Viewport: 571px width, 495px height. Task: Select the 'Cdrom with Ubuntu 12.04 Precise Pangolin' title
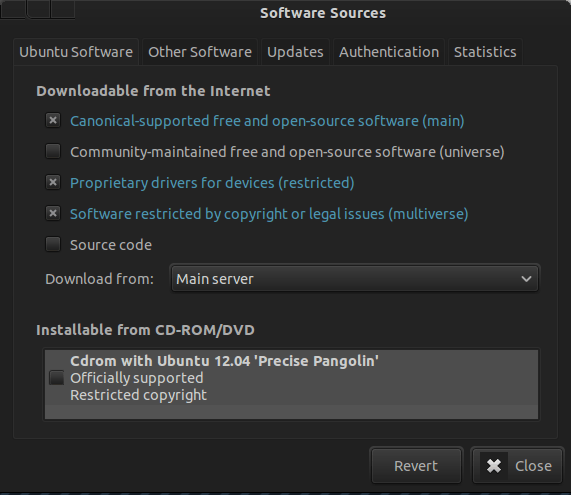pos(224,361)
